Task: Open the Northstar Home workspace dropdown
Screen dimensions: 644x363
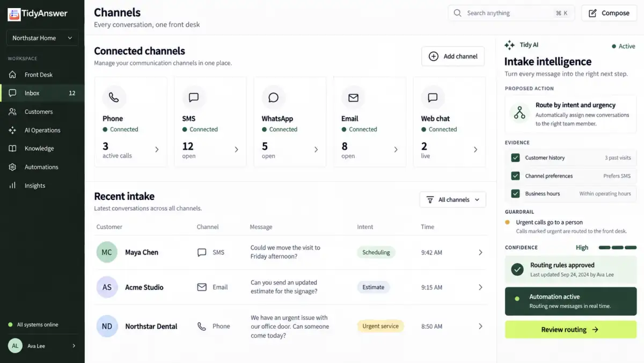Action: pos(42,38)
